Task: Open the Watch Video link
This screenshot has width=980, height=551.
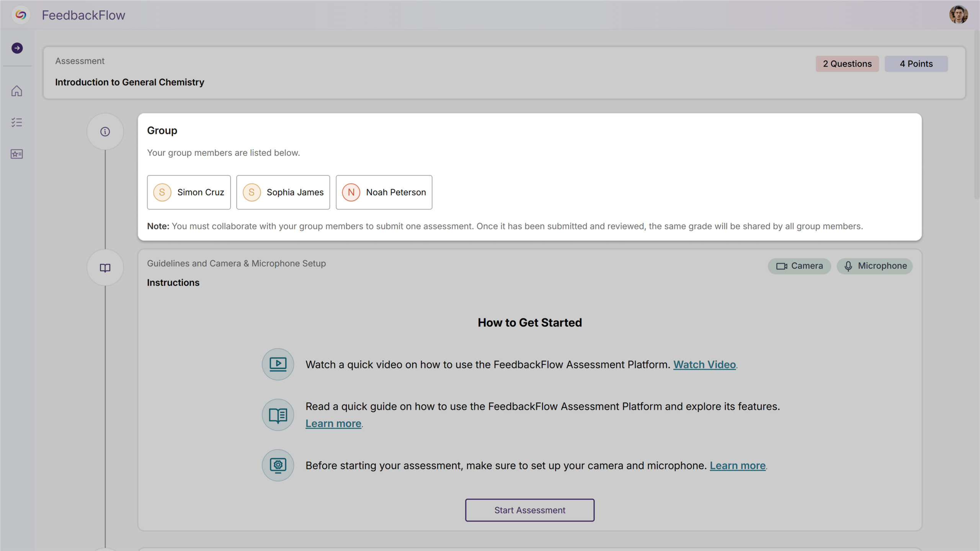Action: pos(704,365)
